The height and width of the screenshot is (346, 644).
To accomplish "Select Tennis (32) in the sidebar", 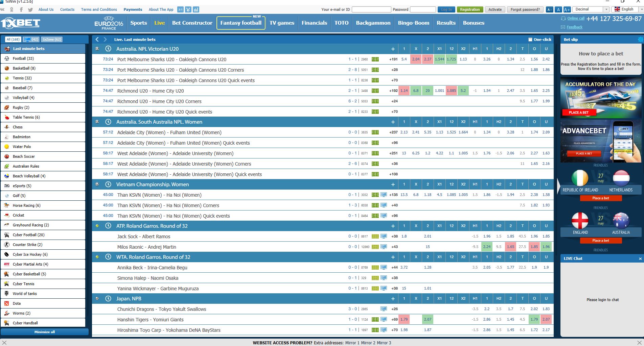I will click(43, 78).
